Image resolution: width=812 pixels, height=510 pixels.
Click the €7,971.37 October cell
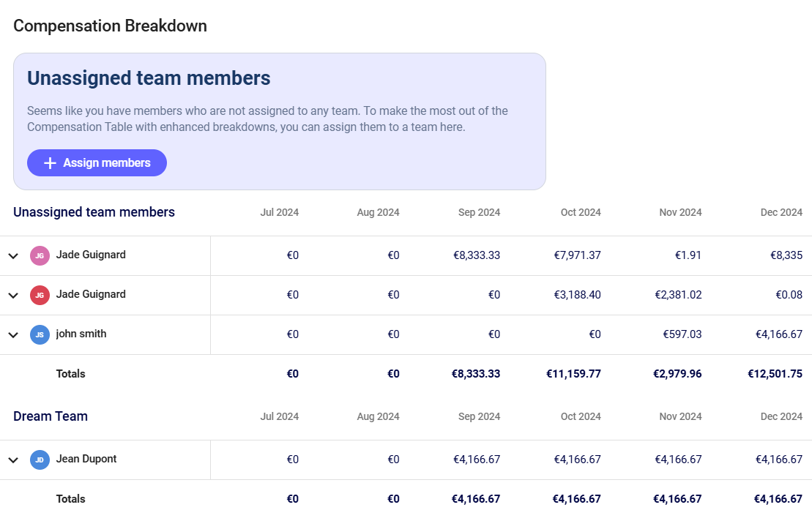point(577,255)
